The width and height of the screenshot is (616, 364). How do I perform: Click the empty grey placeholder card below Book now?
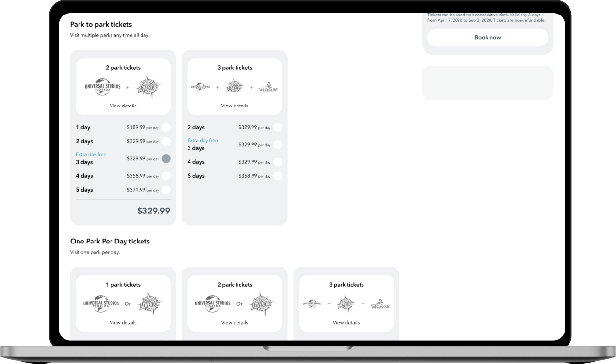point(488,83)
